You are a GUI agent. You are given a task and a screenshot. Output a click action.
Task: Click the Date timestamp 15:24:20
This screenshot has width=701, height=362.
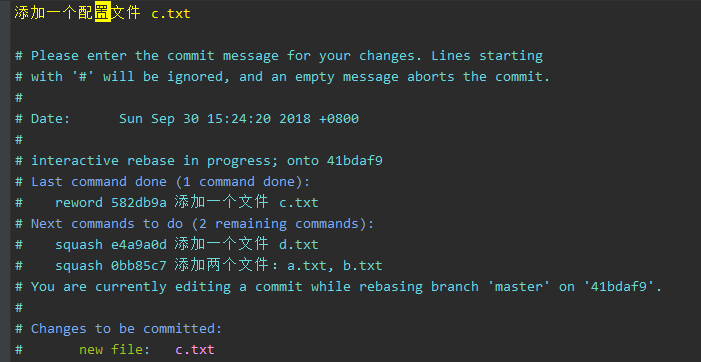coord(238,119)
